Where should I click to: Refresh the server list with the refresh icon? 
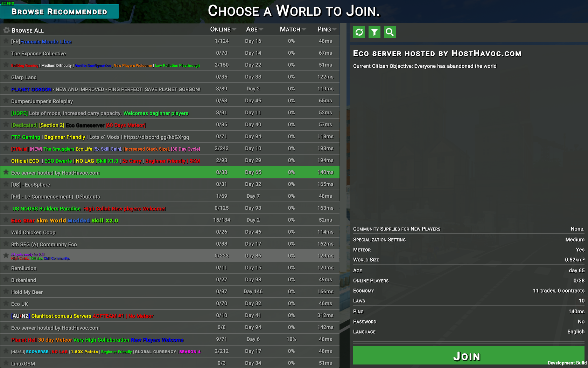(x=359, y=32)
